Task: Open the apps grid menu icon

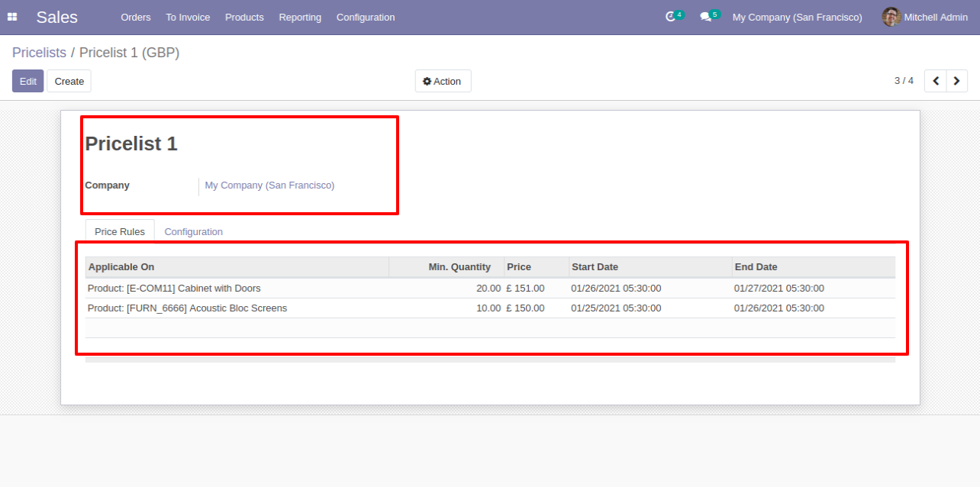Action: (12, 17)
